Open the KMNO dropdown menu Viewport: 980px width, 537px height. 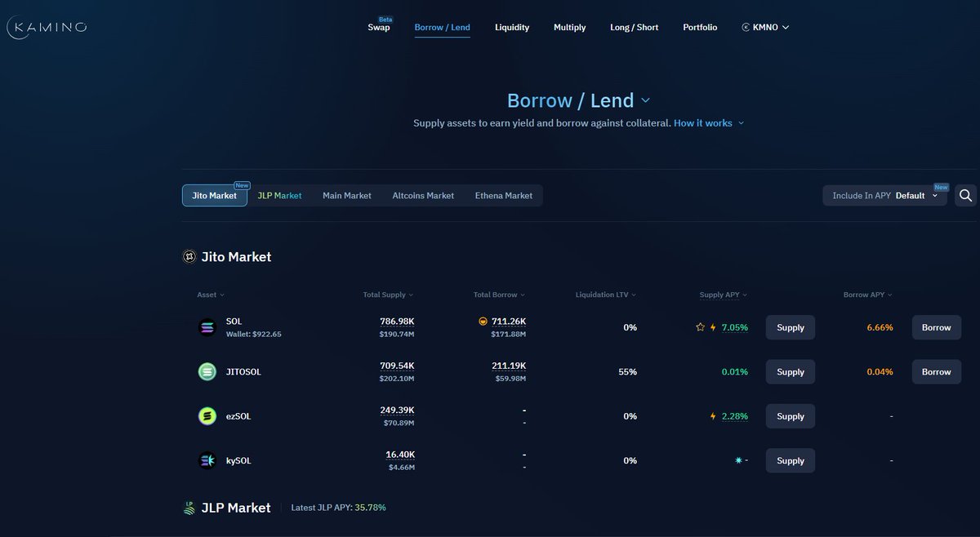[x=765, y=28]
